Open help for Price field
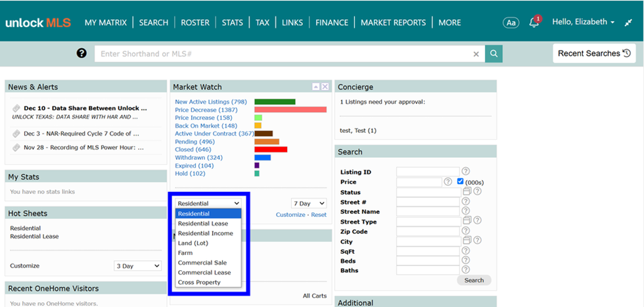644x307 pixels. [x=448, y=181]
